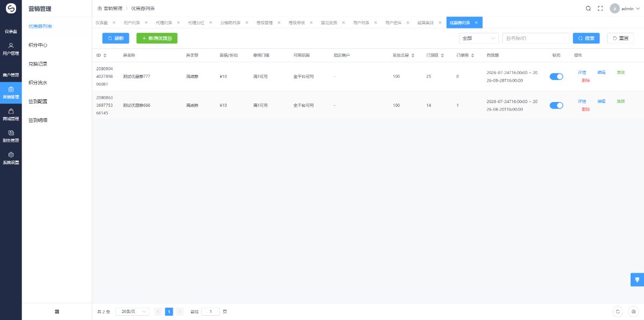
Task: Close the 优惠券列表 tab
Action: (x=476, y=23)
